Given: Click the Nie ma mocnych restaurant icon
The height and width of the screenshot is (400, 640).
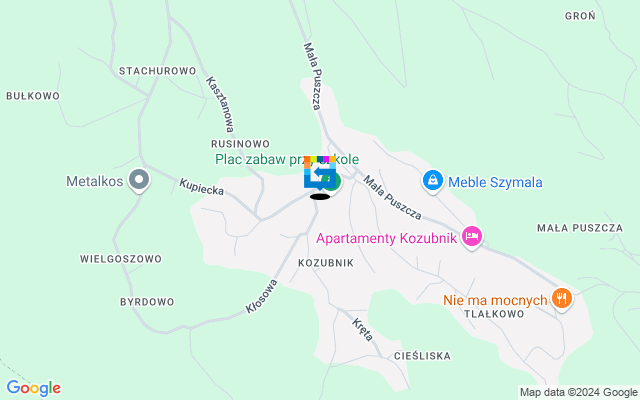Looking at the screenshot, I should tap(562, 299).
